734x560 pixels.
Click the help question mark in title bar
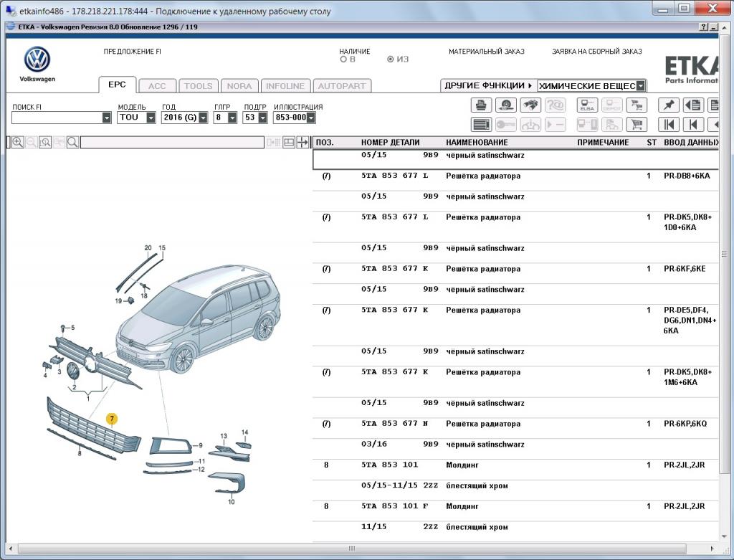pos(704,27)
